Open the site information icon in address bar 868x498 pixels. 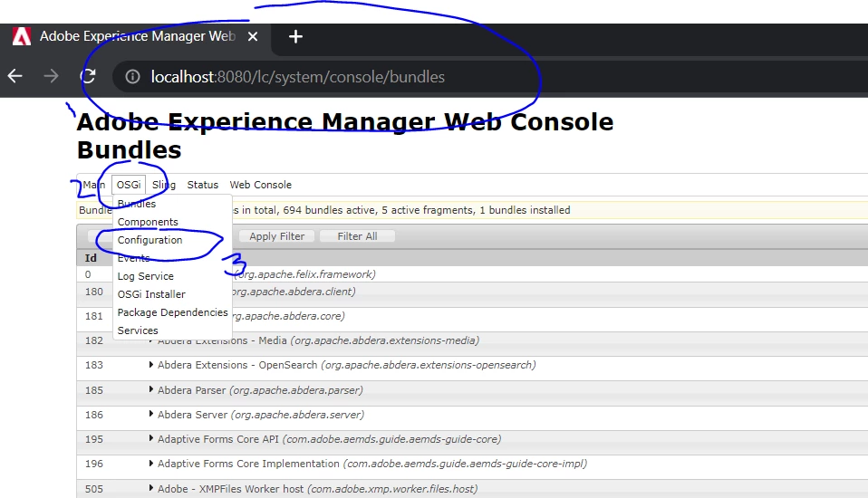pos(132,76)
